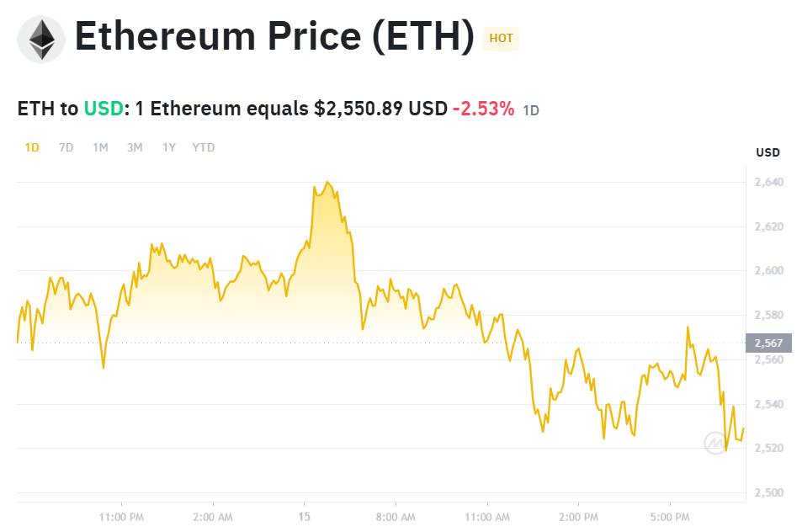The image size is (802, 532).
Task: Click the small 1D label beside percentage
Action: (531, 110)
